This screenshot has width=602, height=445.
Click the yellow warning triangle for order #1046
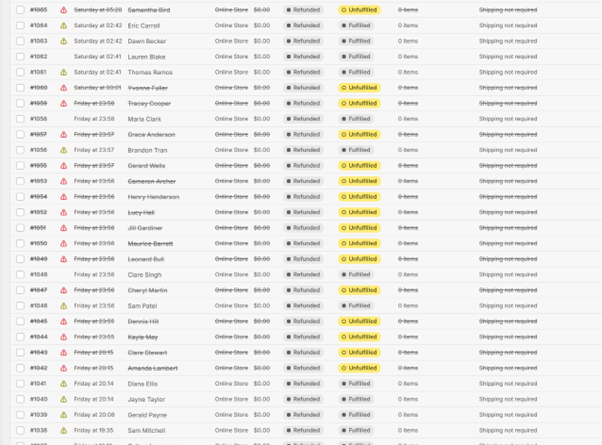click(x=64, y=306)
